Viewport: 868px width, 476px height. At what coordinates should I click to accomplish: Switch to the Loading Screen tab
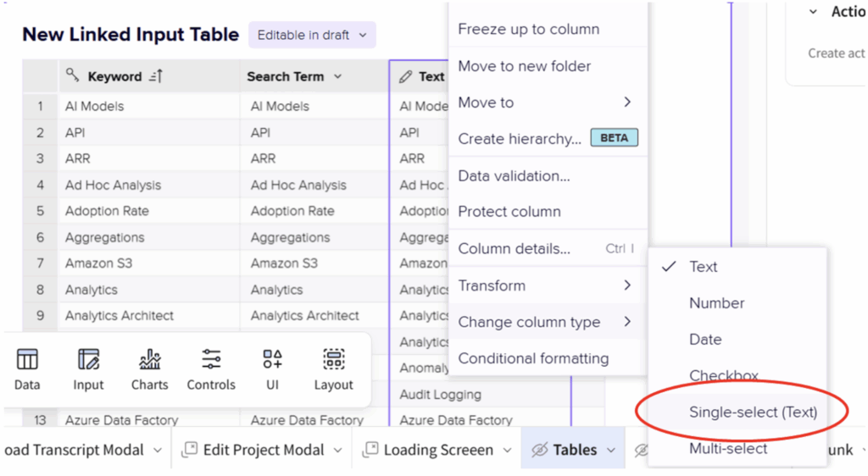pos(437,451)
